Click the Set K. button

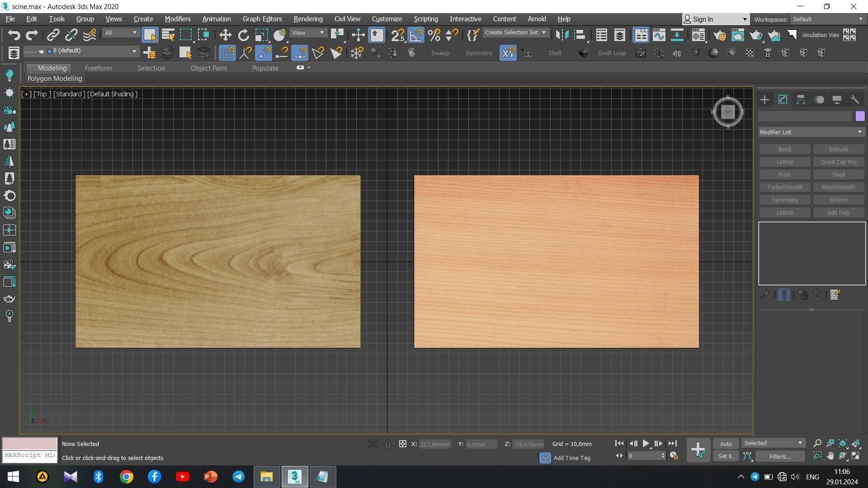point(726,456)
